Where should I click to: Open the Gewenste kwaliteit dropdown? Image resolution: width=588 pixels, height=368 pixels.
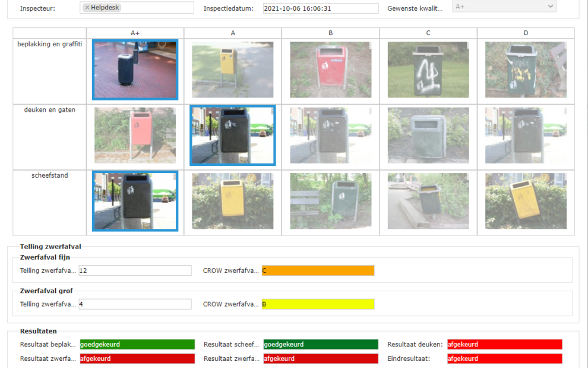[504, 7]
